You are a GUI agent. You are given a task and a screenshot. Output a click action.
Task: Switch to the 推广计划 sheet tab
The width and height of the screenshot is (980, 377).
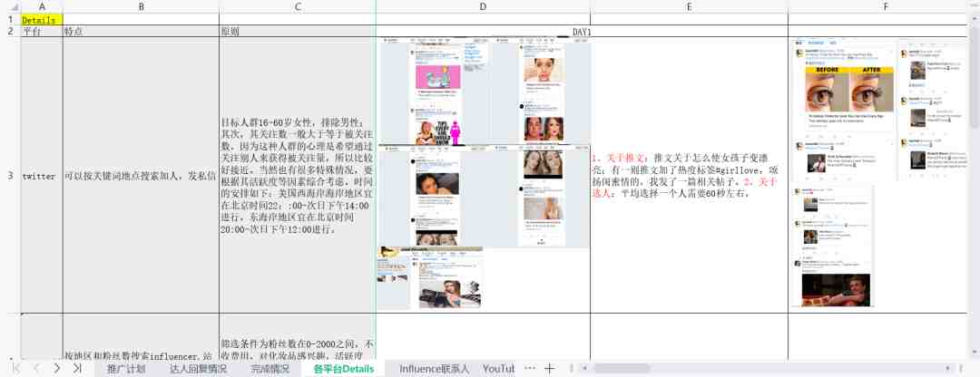coord(126,369)
